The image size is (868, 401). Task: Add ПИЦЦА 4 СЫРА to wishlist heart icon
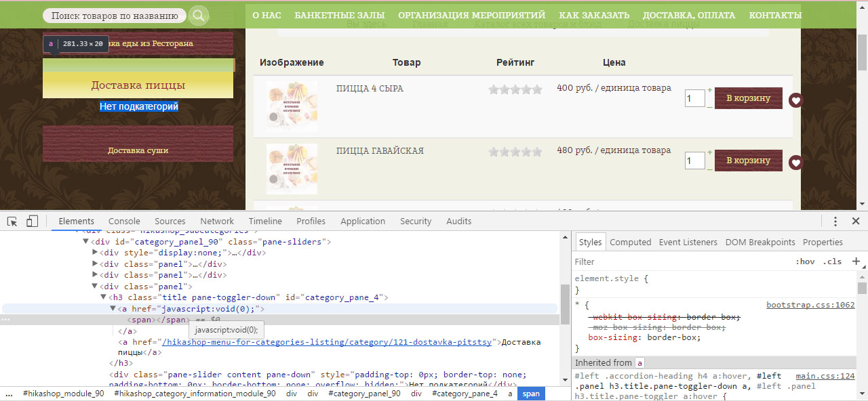click(796, 101)
